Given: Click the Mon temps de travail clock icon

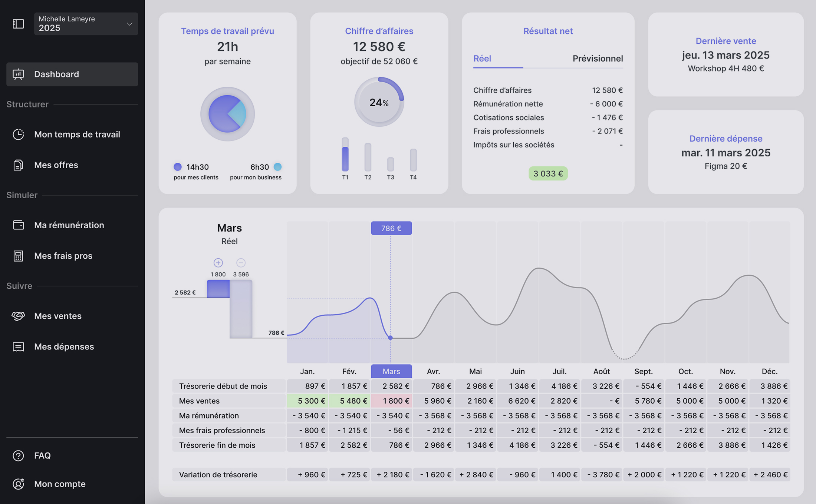Looking at the screenshot, I should pyautogui.click(x=18, y=134).
